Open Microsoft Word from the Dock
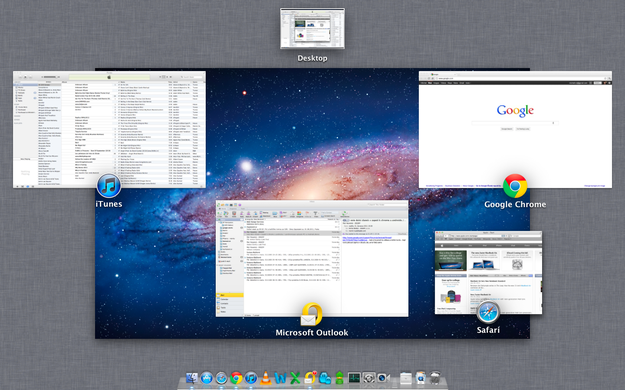This screenshot has height=390, width=625. 280,378
